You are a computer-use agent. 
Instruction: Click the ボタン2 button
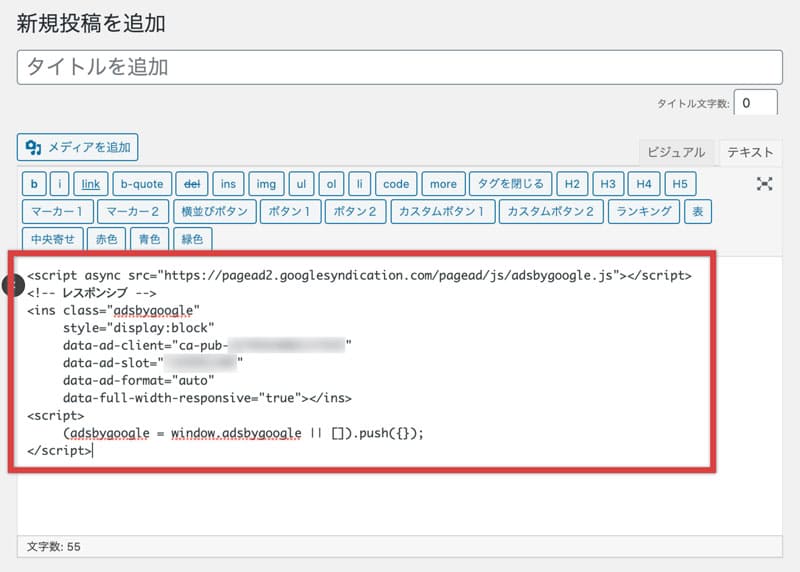[356, 211]
